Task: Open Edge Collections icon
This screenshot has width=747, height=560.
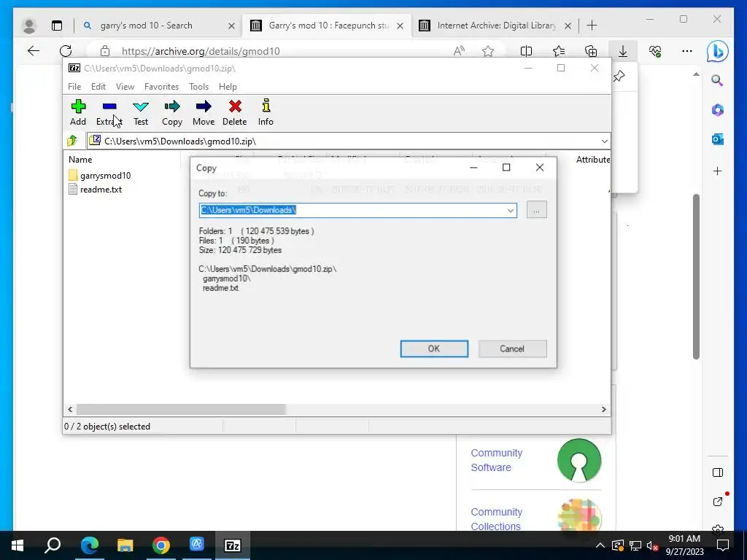Action: [591, 51]
